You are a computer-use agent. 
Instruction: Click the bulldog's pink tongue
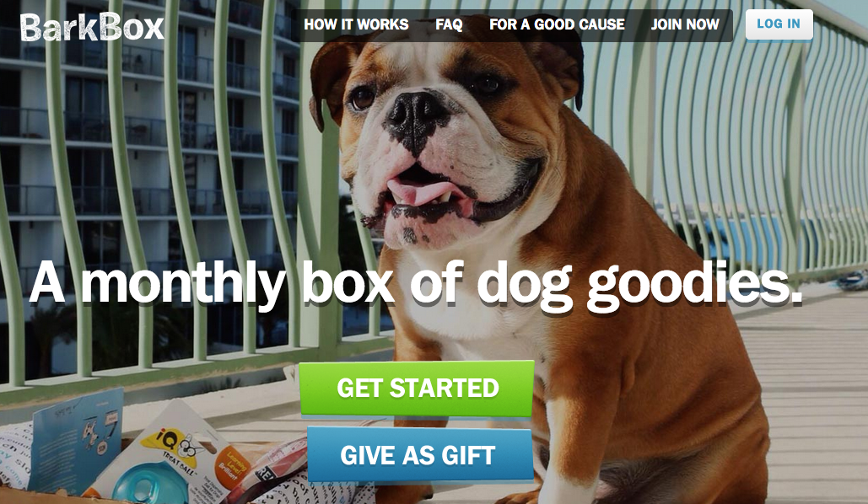(419, 192)
